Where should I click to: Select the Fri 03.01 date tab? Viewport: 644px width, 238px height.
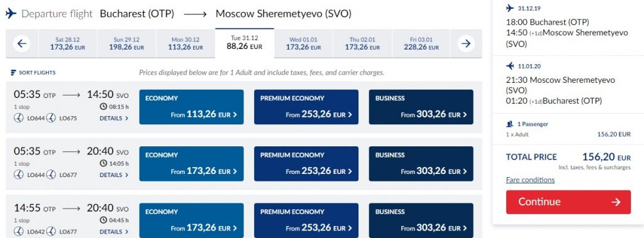421,43
